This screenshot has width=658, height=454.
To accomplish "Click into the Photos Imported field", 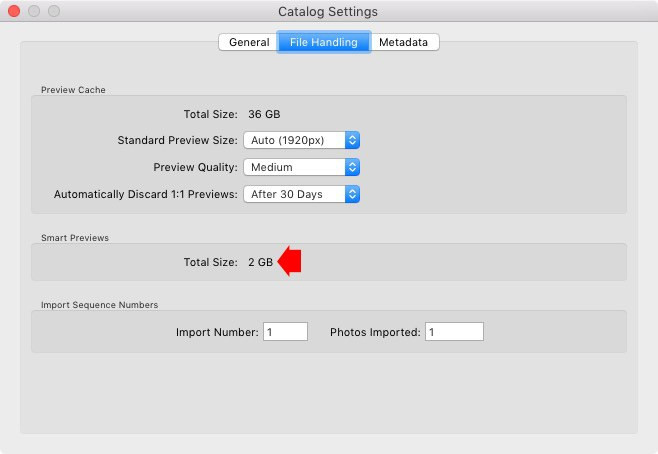I will tap(454, 332).
